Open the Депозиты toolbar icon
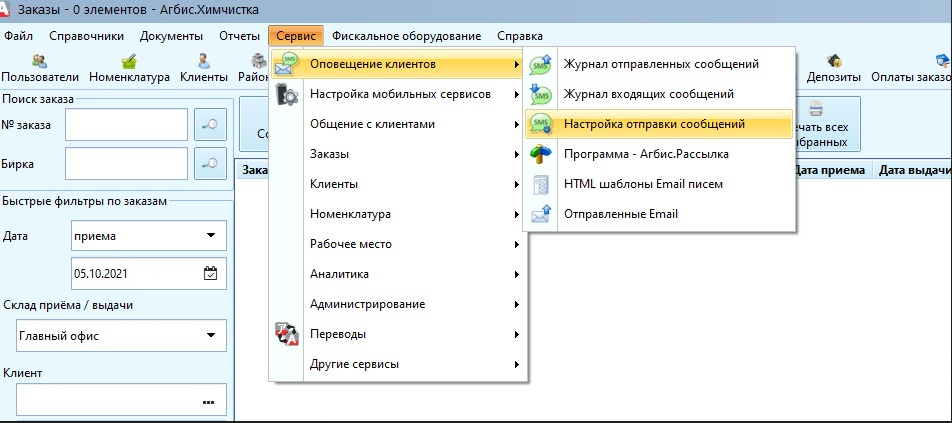This screenshot has width=952, height=423. tap(834, 61)
